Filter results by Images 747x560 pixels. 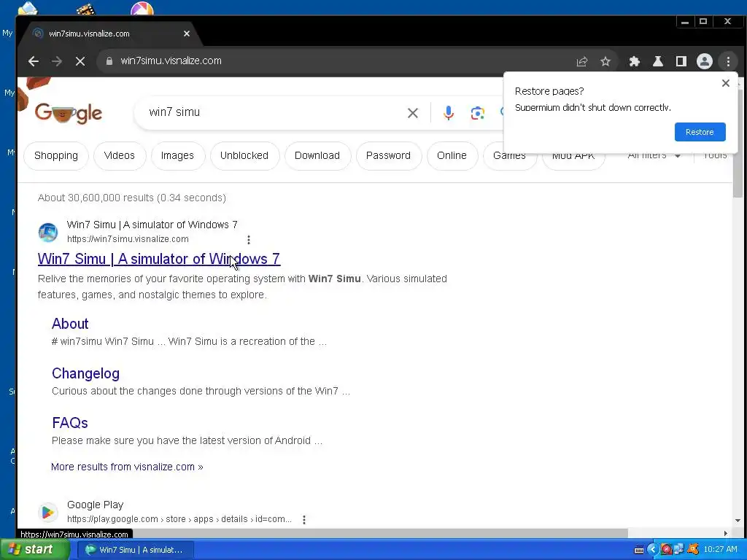(x=177, y=156)
